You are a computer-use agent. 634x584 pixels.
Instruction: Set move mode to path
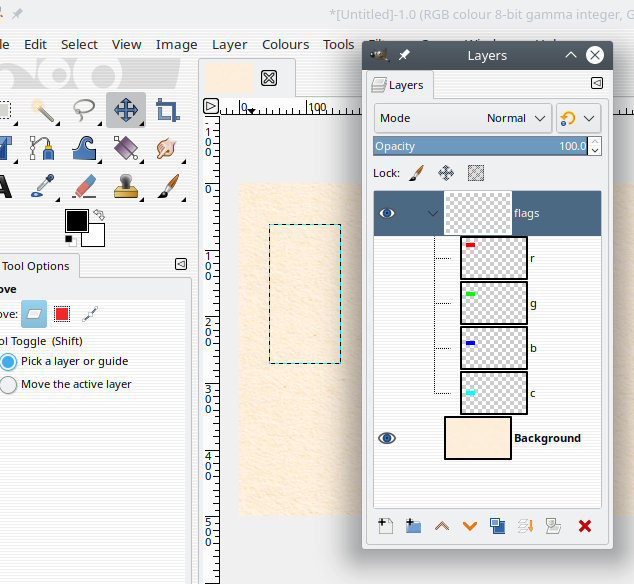(x=90, y=314)
